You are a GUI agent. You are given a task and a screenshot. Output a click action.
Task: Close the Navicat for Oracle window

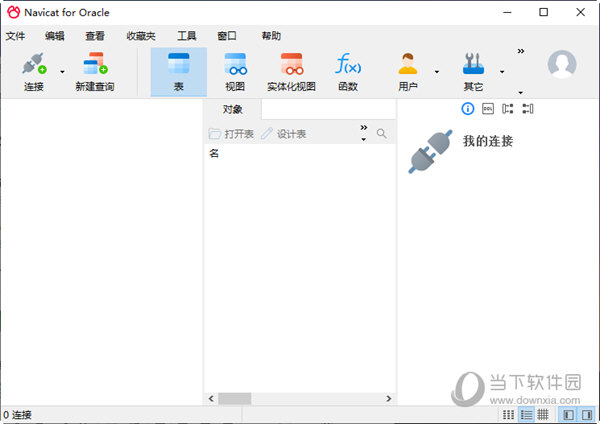(x=580, y=12)
